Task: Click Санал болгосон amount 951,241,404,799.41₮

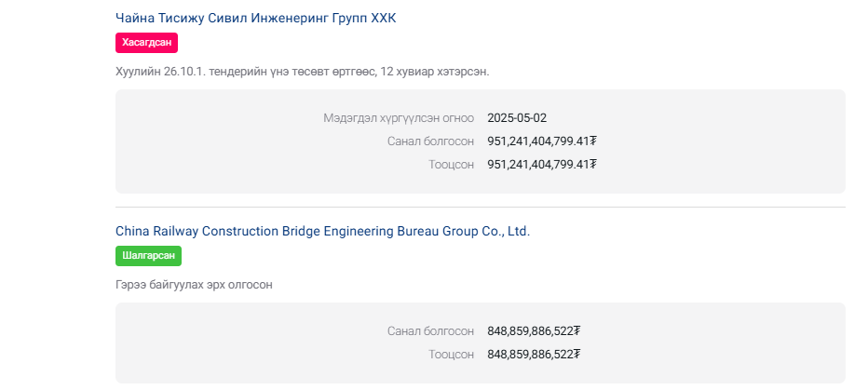Action: 542,141
